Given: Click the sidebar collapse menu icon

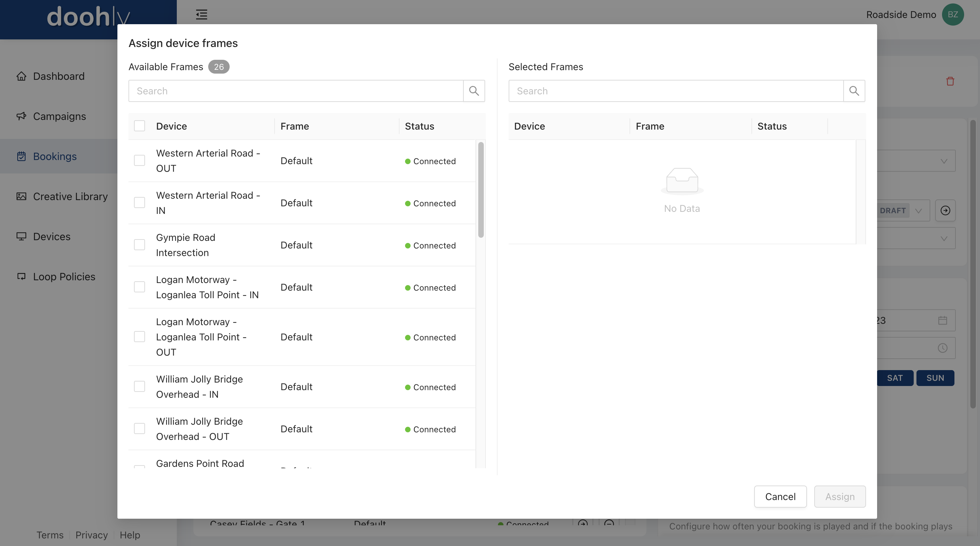Looking at the screenshot, I should (x=201, y=15).
